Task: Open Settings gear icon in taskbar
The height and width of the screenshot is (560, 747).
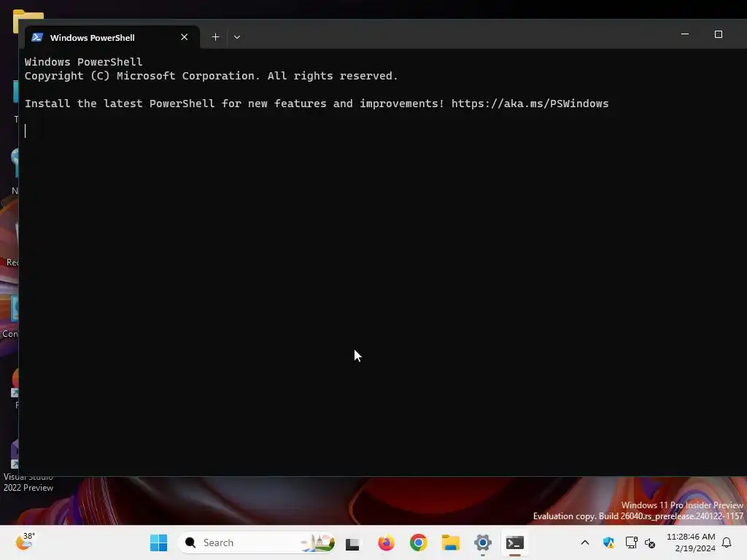Action: click(x=483, y=542)
